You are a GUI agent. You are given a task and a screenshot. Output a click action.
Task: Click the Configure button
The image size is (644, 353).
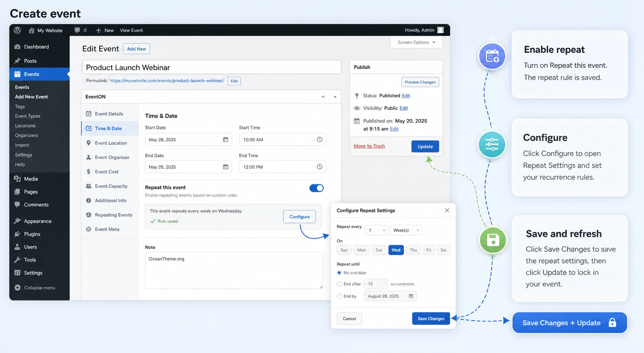[x=299, y=217]
